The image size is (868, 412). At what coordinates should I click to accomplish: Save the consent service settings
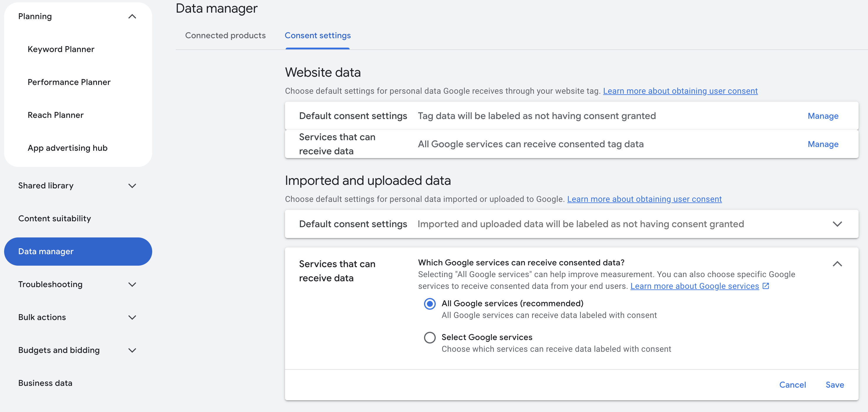click(x=835, y=385)
